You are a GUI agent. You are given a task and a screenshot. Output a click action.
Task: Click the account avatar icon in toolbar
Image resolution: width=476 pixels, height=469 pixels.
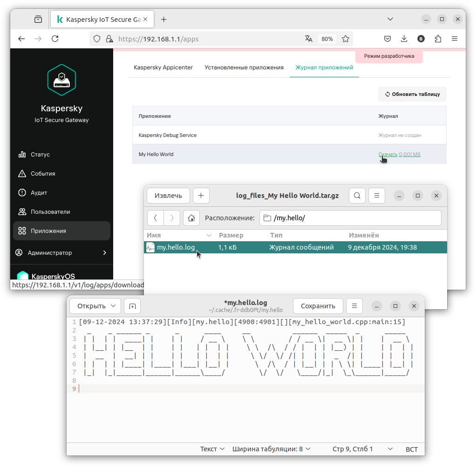coord(421,39)
